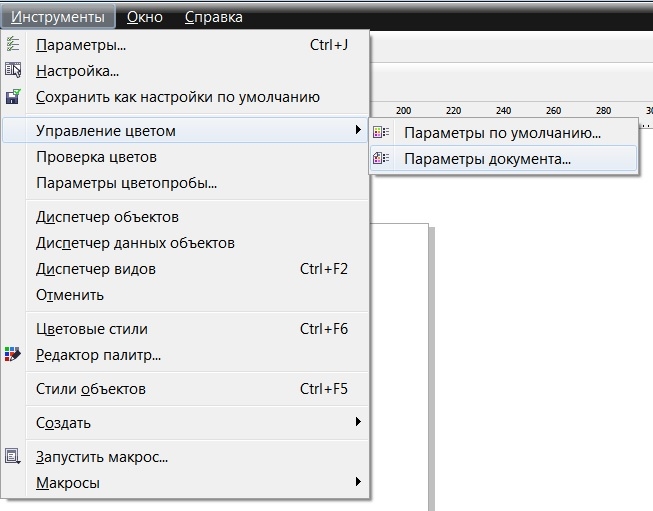Expand the Управление цветом submenu arrow
The width and height of the screenshot is (653, 511).
358,131
